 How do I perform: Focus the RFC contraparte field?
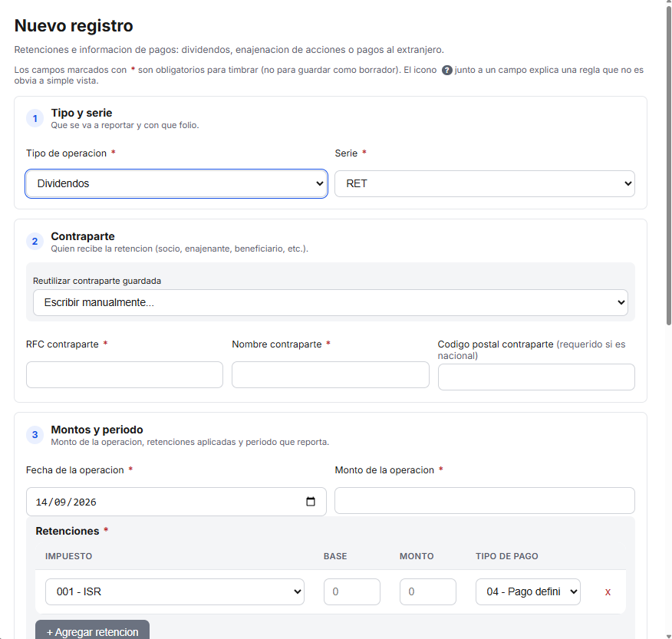click(124, 374)
